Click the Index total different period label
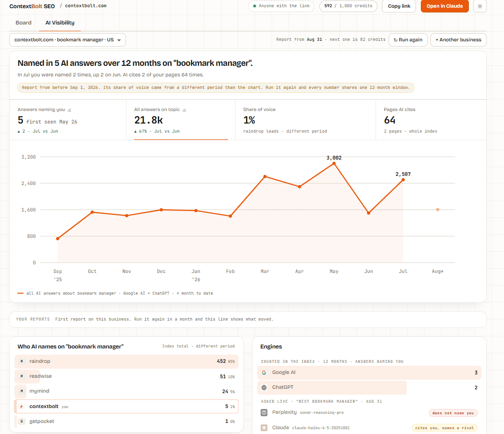The image size is (504, 434). click(198, 347)
